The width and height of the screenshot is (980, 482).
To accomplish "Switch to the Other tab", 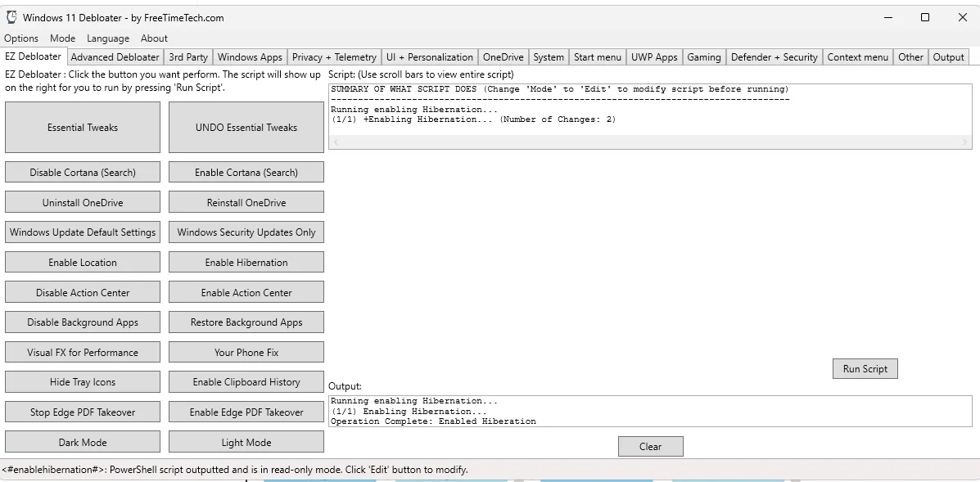I will pos(910,56).
